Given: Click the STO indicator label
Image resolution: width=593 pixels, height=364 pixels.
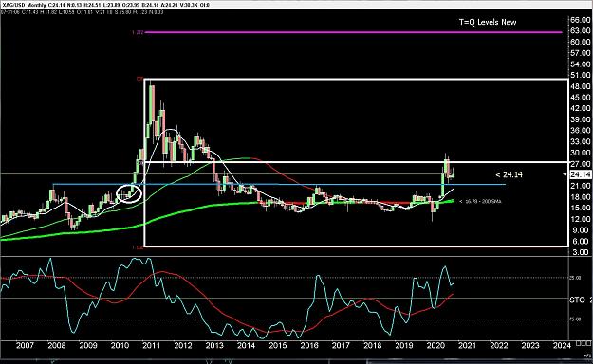Looking at the screenshot, I should click(x=577, y=300).
